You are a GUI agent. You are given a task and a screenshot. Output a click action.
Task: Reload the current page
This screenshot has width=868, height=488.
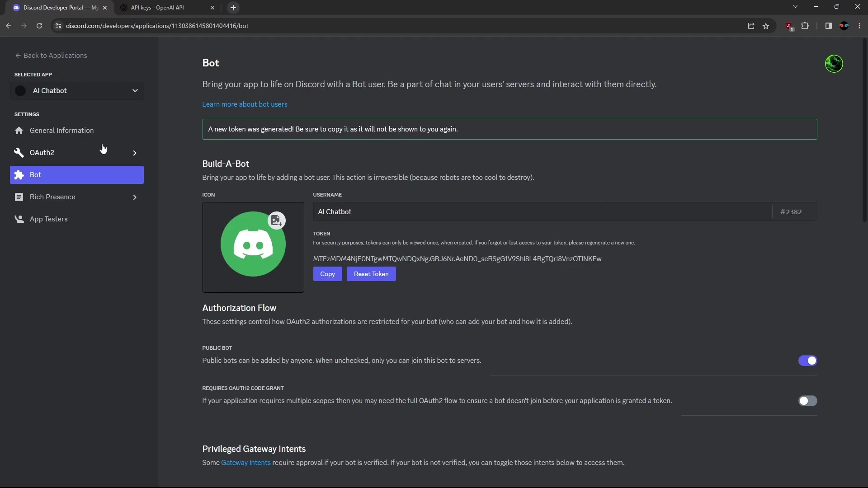tap(39, 26)
